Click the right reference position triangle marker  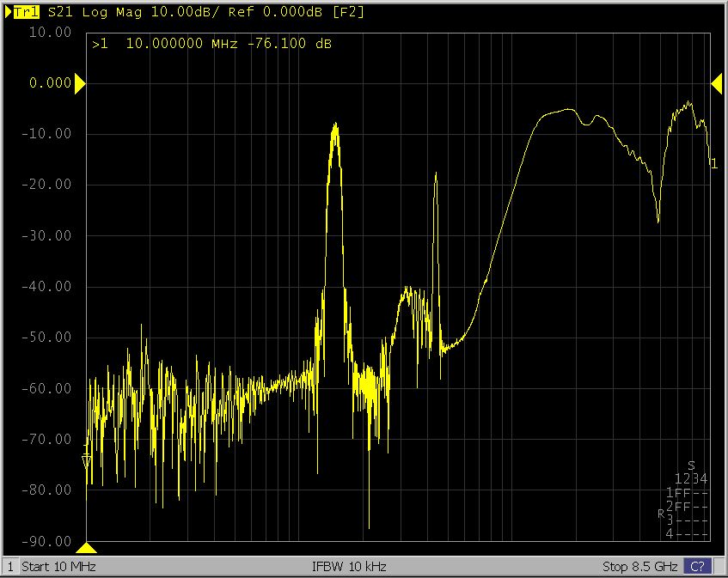coord(715,83)
